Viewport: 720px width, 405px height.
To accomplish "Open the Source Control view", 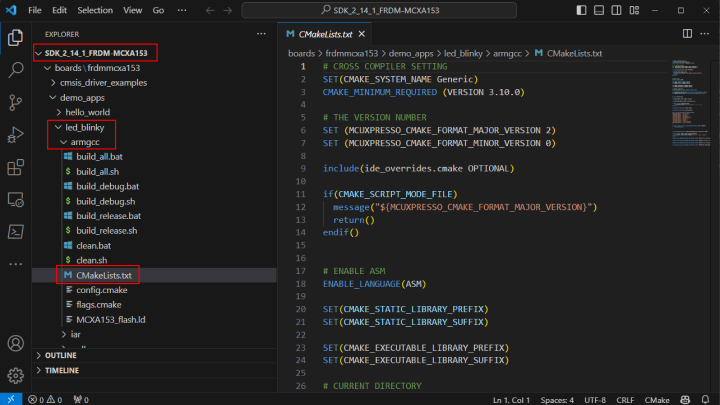I will (15, 103).
